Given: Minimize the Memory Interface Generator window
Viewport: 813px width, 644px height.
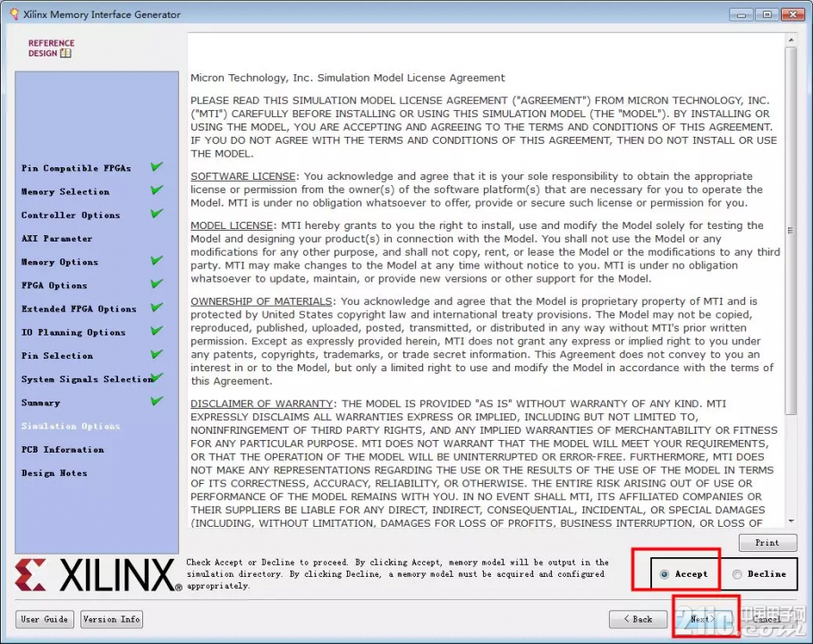Looking at the screenshot, I should 741,14.
